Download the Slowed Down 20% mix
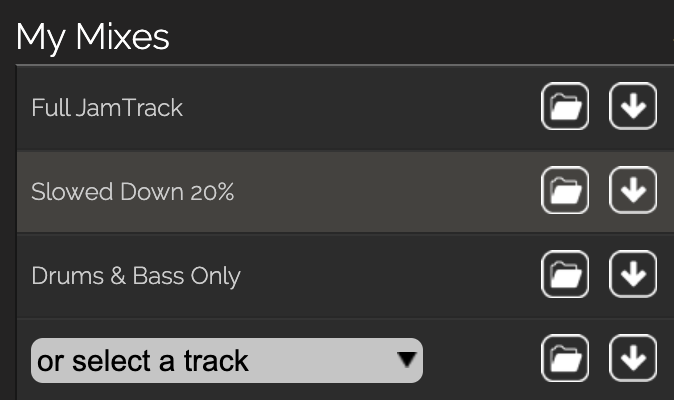This screenshot has height=400, width=674. 632,190
